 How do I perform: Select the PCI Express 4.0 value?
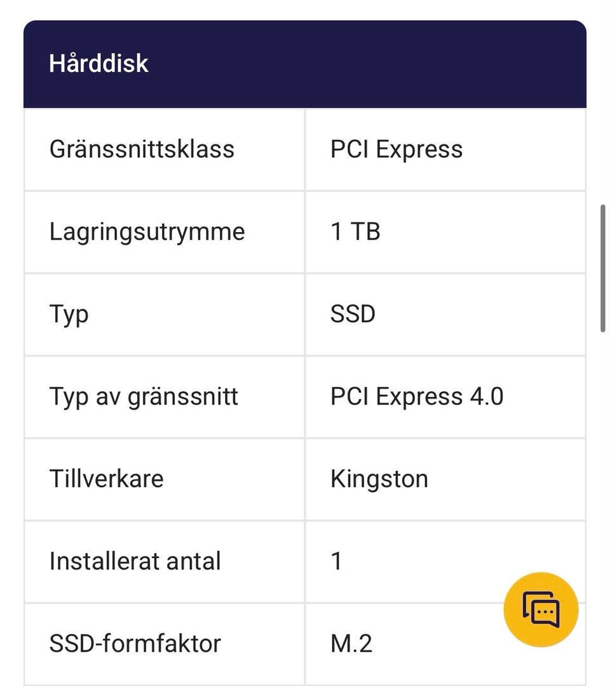coord(417,397)
